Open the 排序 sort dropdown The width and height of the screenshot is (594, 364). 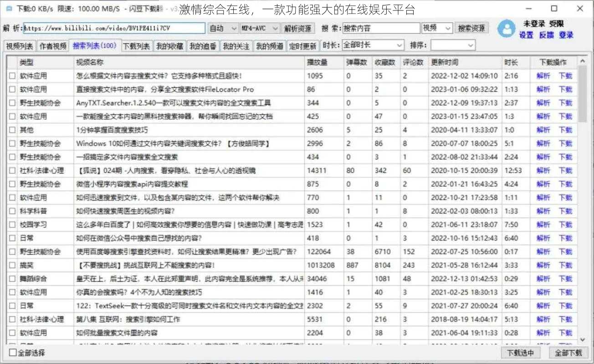click(453, 45)
